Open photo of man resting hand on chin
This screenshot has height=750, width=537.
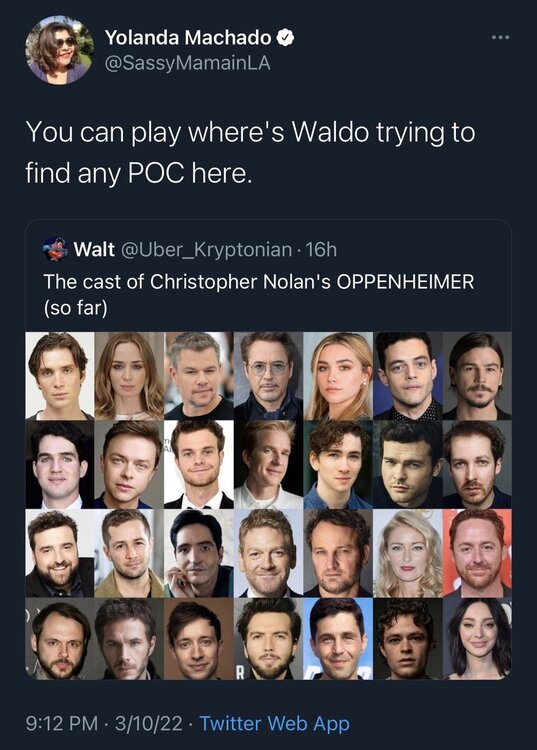pyautogui.click(x=198, y=553)
